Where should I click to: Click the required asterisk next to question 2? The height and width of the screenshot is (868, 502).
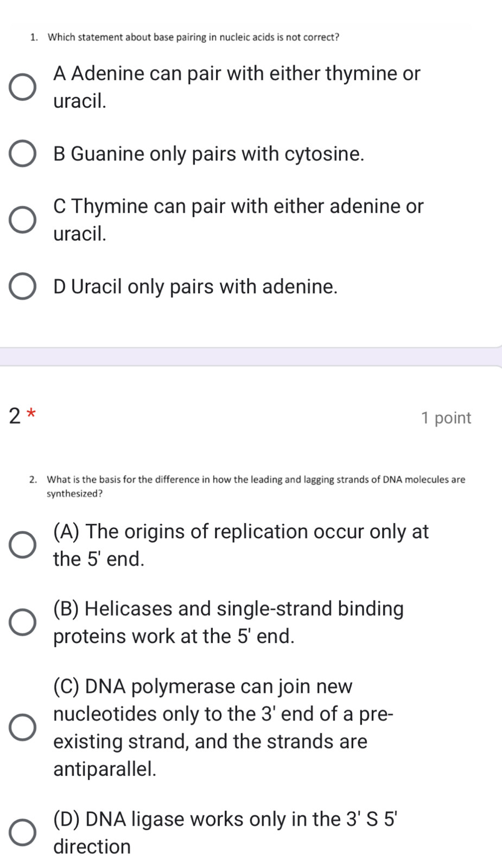[30, 414]
